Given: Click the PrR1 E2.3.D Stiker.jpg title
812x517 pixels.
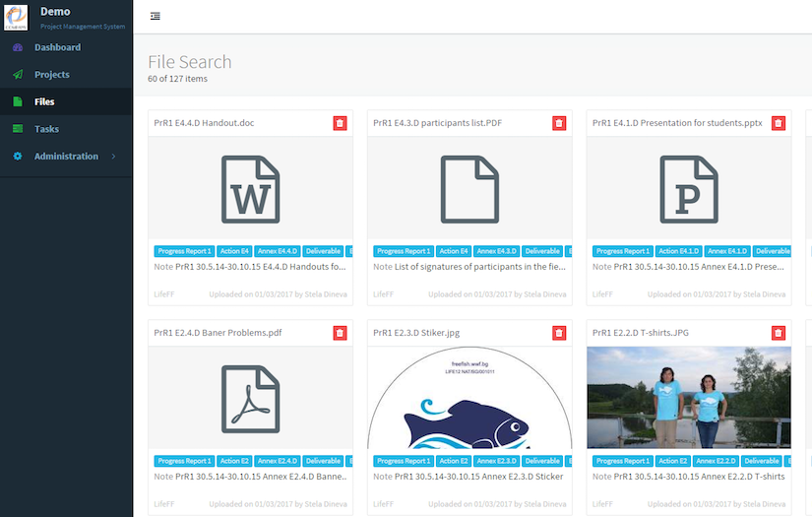Looking at the screenshot, I should point(416,333).
